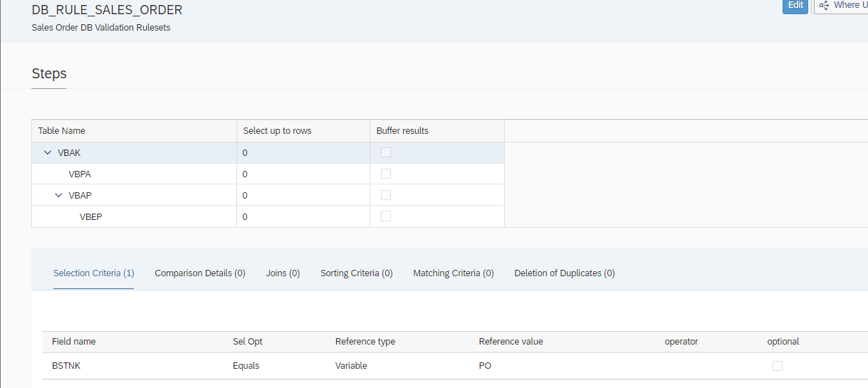Click the Select up to rows column header

(277, 131)
